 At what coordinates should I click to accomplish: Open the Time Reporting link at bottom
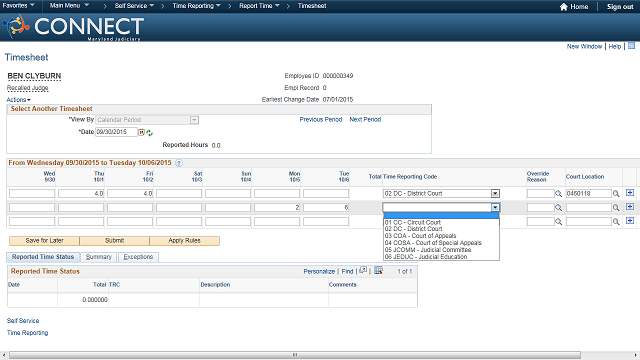pyautogui.click(x=27, y=333)
